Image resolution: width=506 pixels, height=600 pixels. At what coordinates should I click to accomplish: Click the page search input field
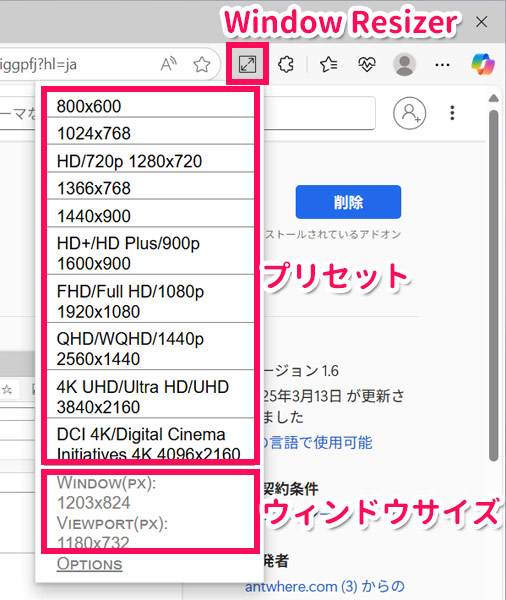(x=320, y=113)
